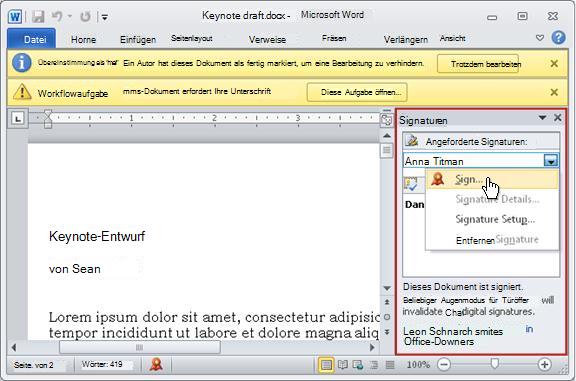Image resolution: width=576 pixels, height=381 pixels.
Task: Open the Datei tab
Action: (32, 39)
